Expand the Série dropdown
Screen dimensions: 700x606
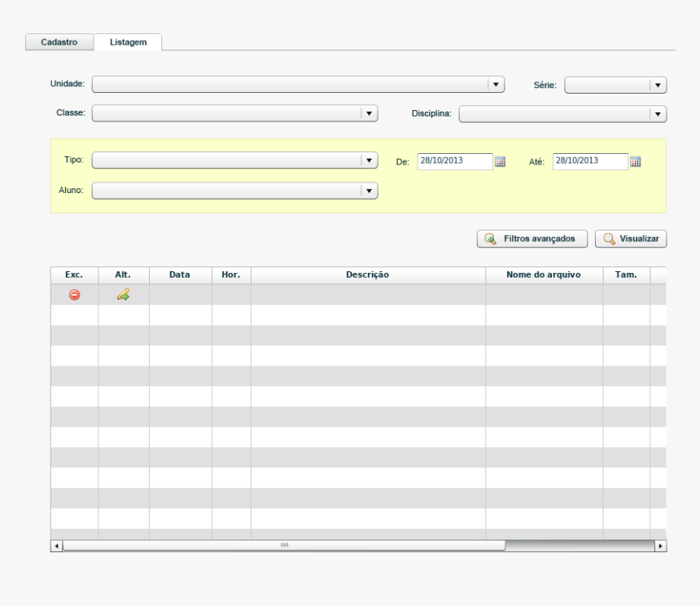(658, 86)
